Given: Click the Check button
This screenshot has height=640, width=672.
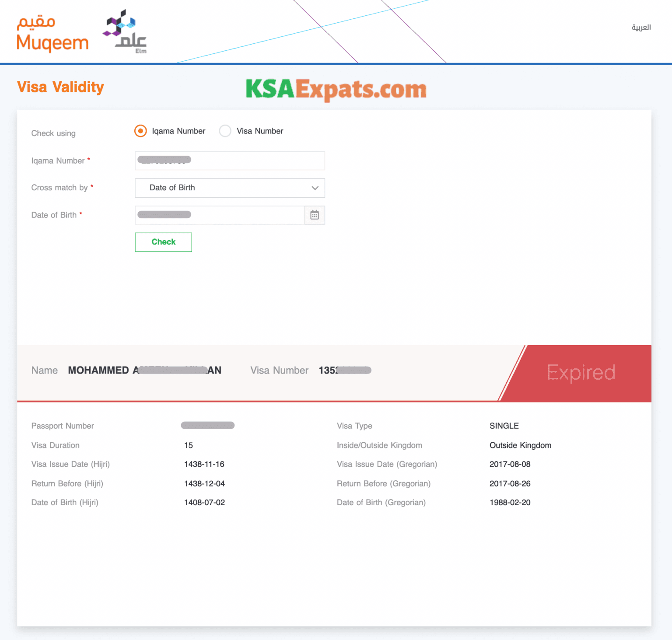Looking at the screenshot, I should point(163,242).
